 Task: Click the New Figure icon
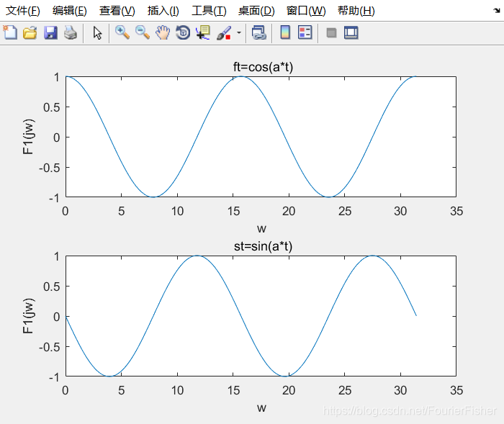click(10, 32)
